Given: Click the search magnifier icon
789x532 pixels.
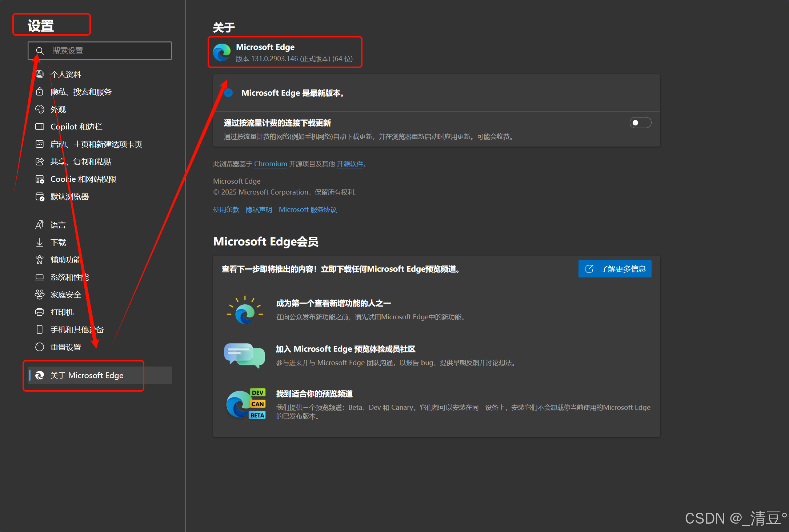Looking at the screenshot, I should click(x=40, y=51).
